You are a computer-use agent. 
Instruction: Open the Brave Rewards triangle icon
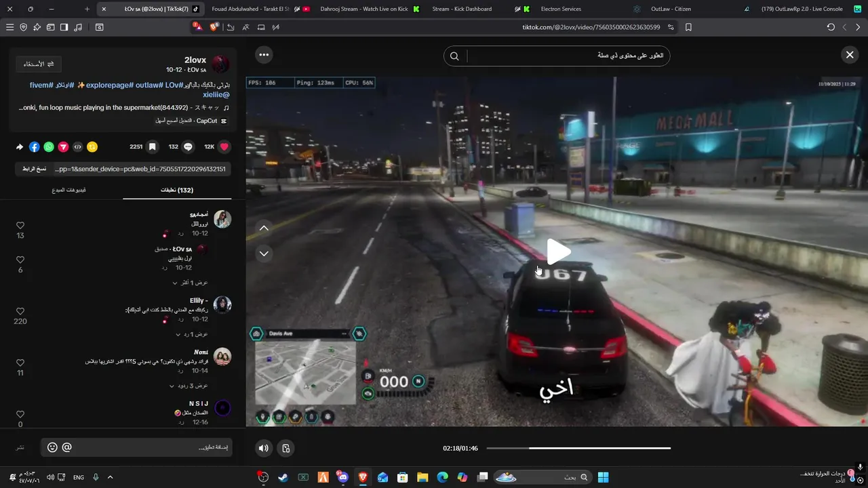197,27
